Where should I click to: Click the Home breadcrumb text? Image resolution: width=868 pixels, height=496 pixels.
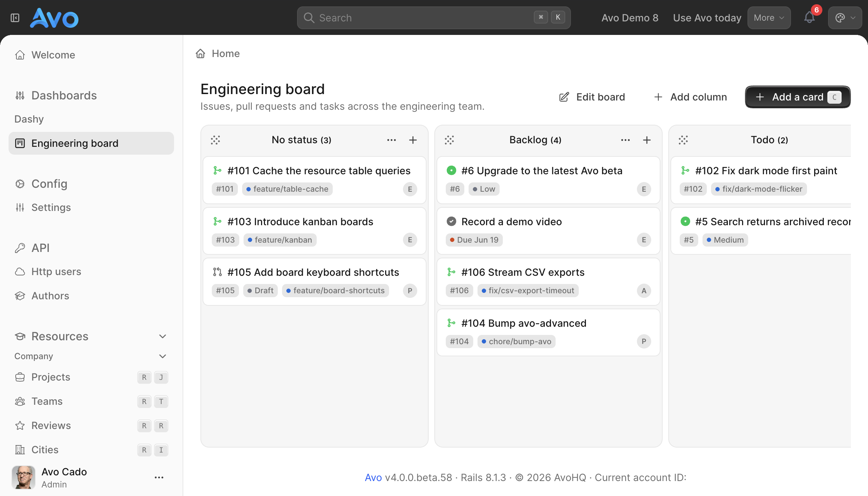[226, 53]
